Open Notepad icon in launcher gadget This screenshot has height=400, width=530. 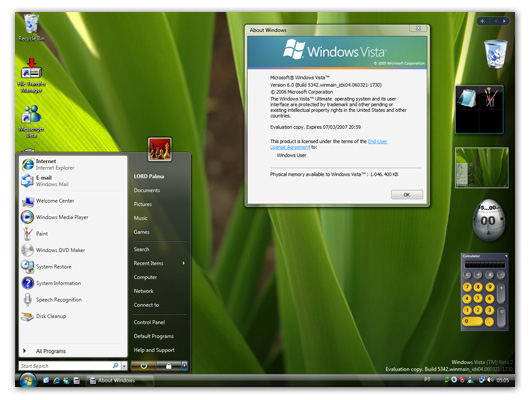pyautogui.click(x=467, y=98)
